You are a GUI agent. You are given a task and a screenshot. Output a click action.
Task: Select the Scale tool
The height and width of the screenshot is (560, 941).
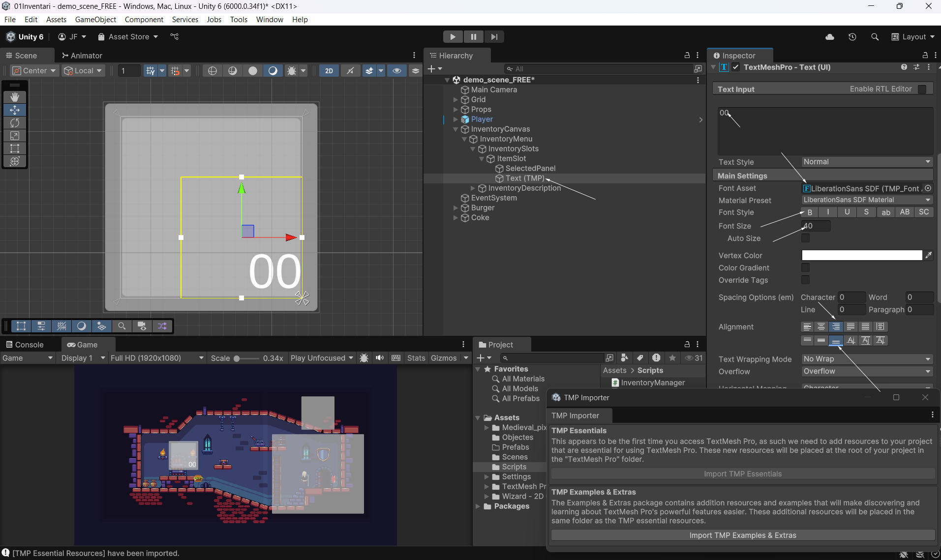15,136
